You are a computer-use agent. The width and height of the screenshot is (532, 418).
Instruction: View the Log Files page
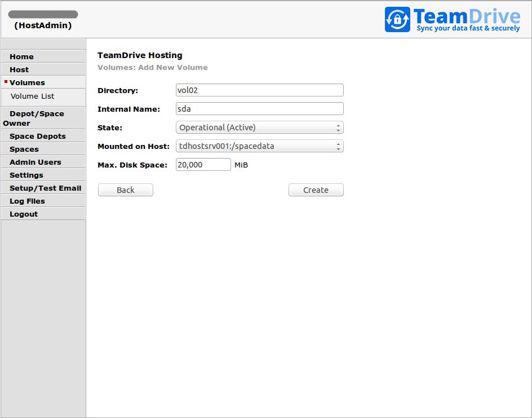43,200
